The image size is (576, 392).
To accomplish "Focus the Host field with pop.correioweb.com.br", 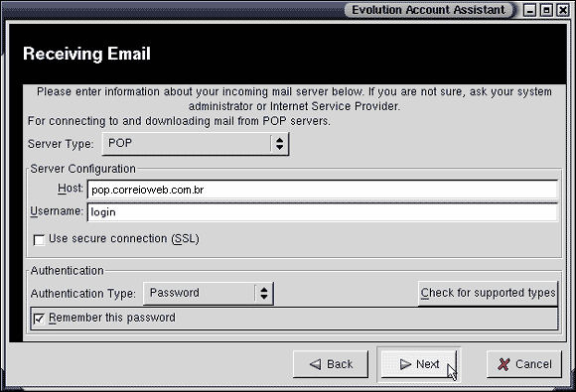I will point(323,190).
